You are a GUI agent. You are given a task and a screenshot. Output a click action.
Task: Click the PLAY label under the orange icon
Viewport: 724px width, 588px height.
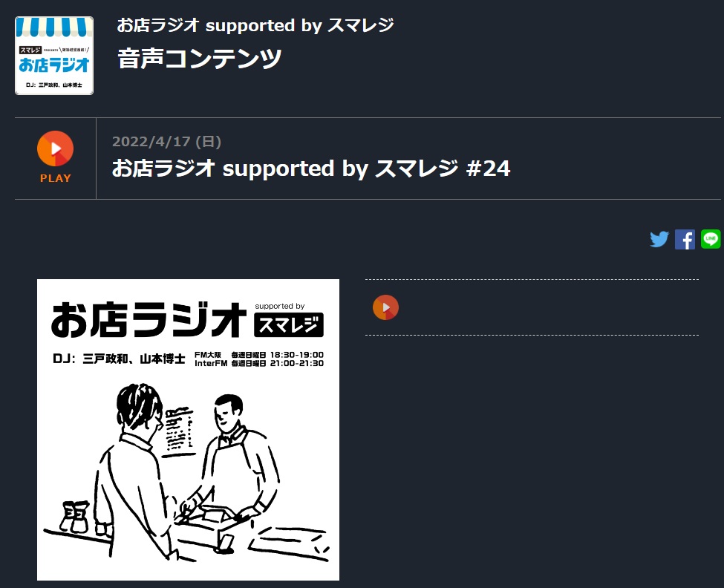56,178
